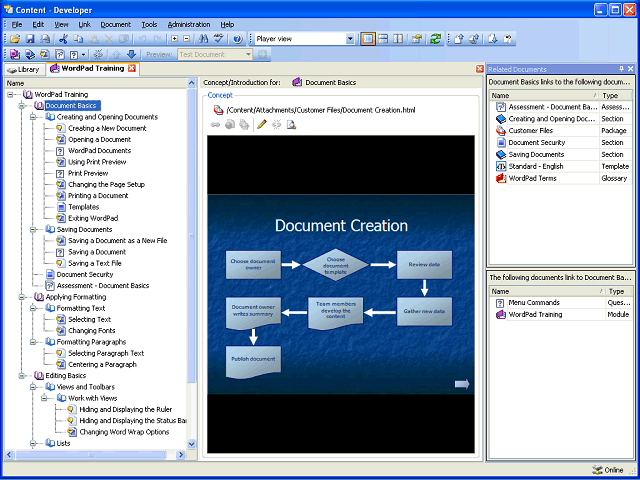Toggle the horizontal split layout button
The width and height of the screenshot is (640, 480).
pos(384,39)
